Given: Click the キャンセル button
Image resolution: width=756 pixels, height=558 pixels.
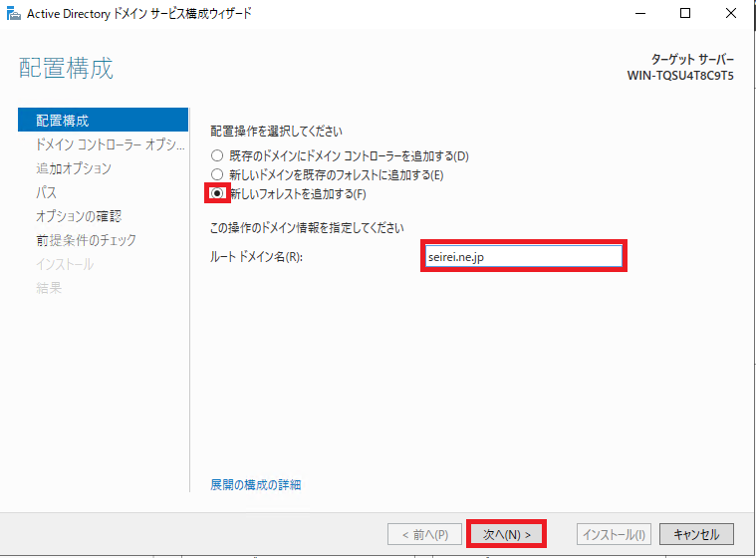Looking at the screenshot, I should [x=696, y=534].
